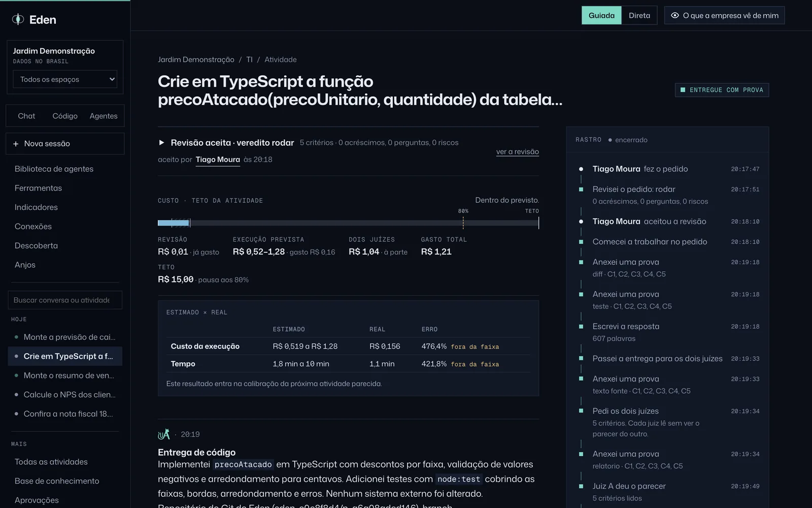This screenshot has width=812, height=508.
Task: Open Tiago Moura reviewer link
Action: (218, 160)
